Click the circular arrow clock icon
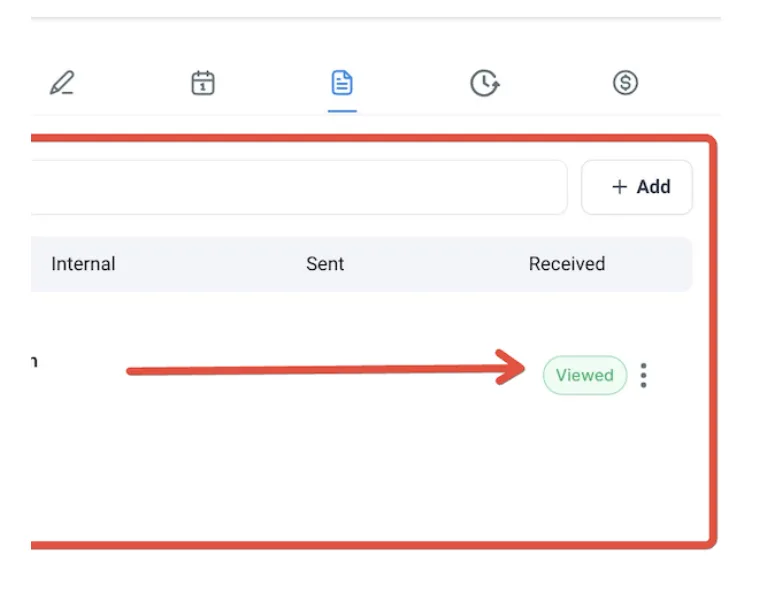772x596 pixels. click(x=485, y=83)
